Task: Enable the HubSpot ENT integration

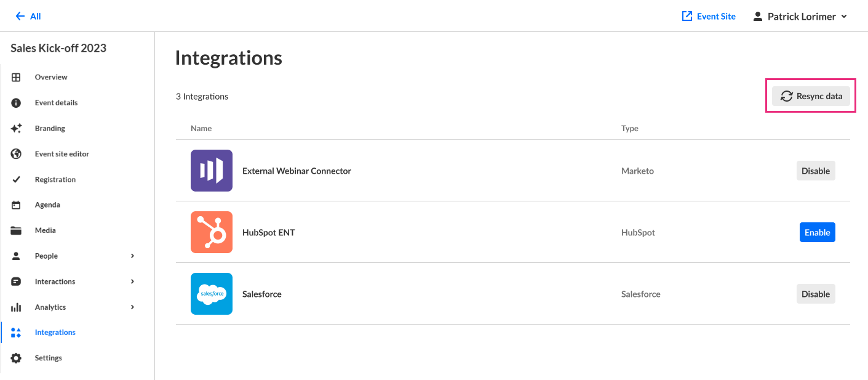Action: coord(817,232)
